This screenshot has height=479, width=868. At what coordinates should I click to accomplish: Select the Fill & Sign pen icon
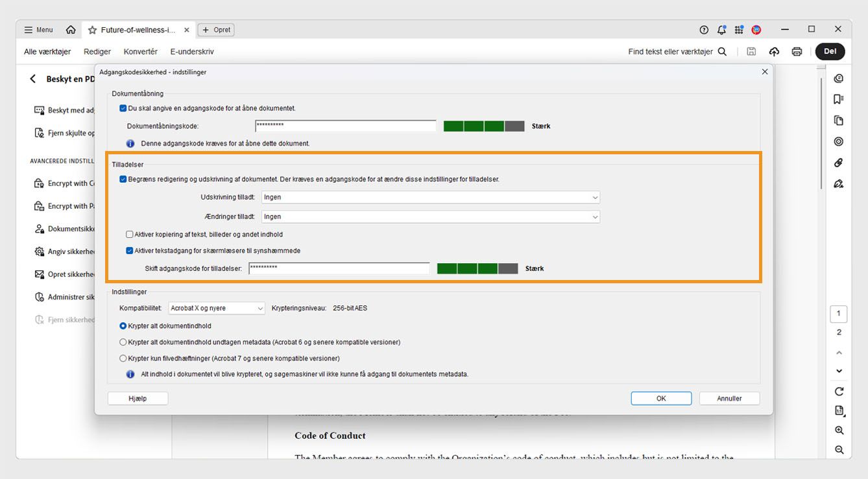(838, 183)
